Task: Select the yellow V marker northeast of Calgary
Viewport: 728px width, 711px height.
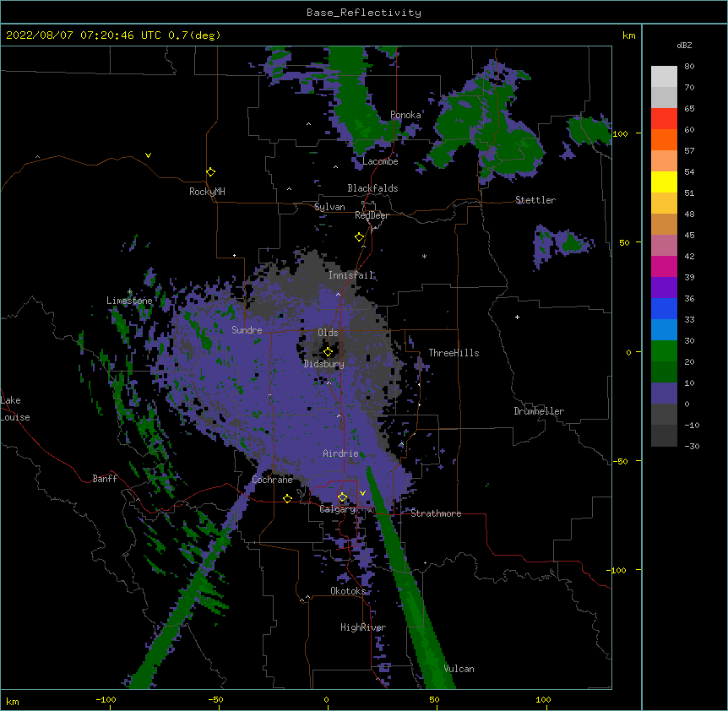Action: coord(362,493)
